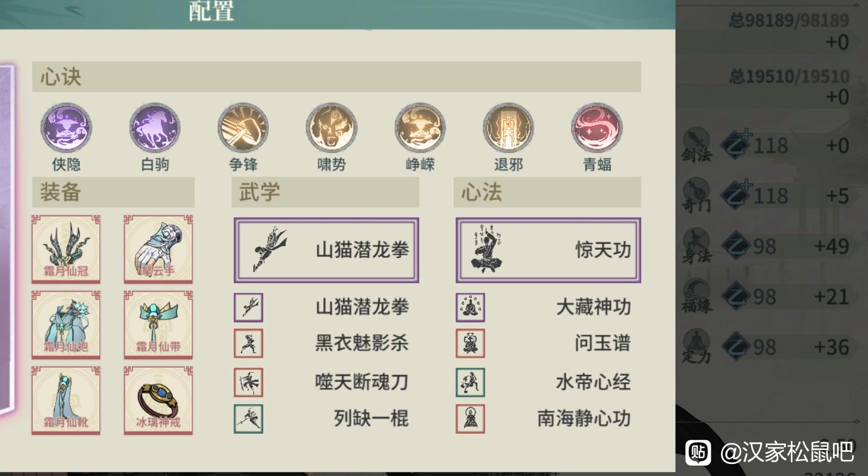Viewport: 868px width, 476px height.
Task: Select the main 惊天功 inner art box
Action: (548, 250)
